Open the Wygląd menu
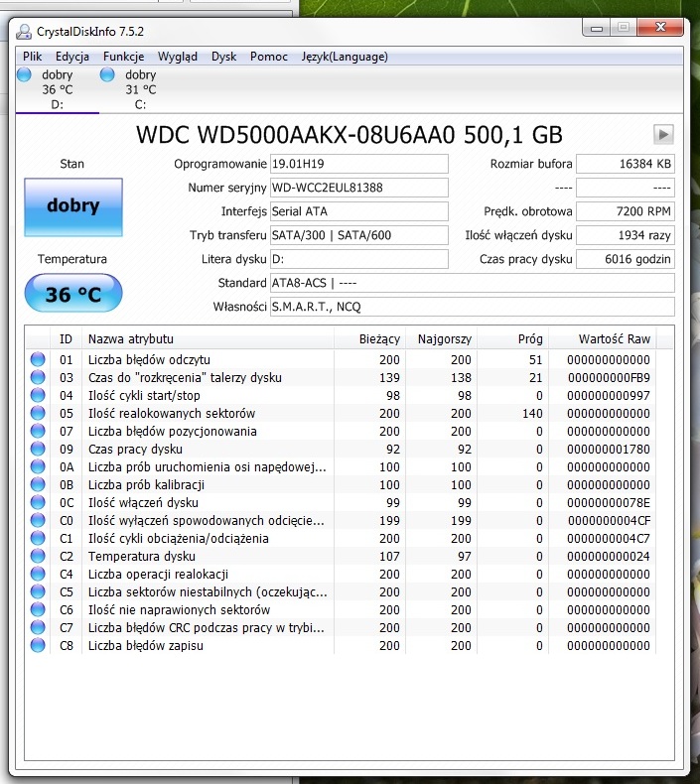700x784 pixels. [x=178, y=57]
